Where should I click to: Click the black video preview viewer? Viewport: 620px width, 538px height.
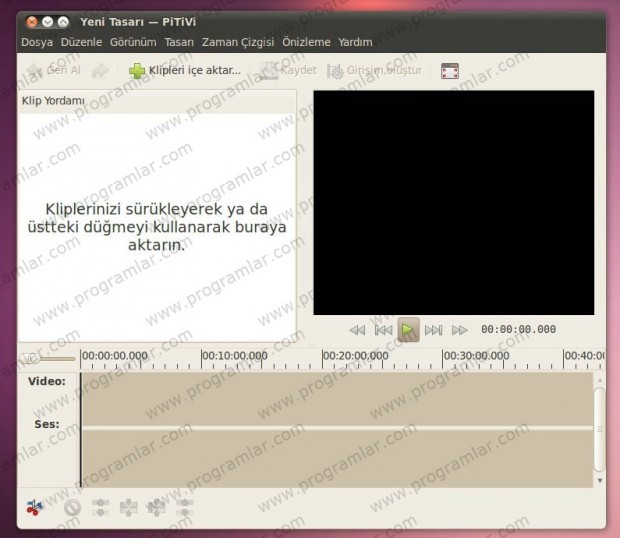[x=454, y=203]
